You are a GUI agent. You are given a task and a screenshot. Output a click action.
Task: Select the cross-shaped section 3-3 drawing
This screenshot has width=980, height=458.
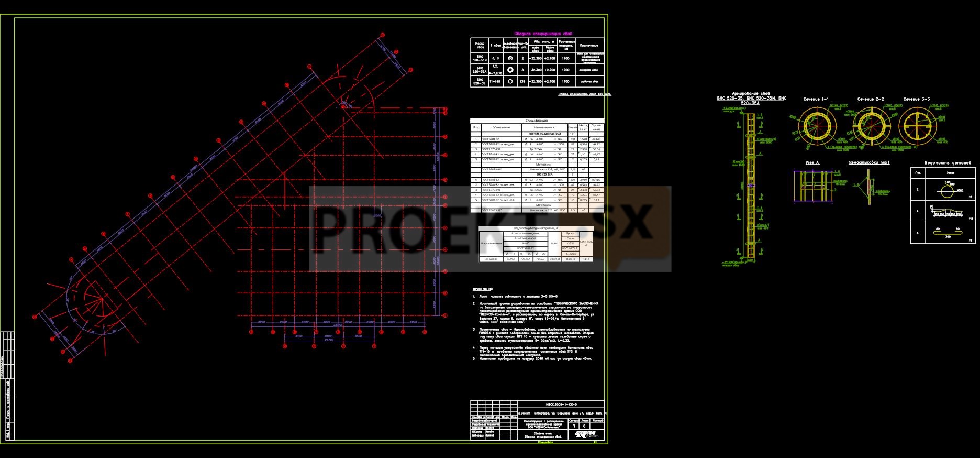[x=917, y=126]
